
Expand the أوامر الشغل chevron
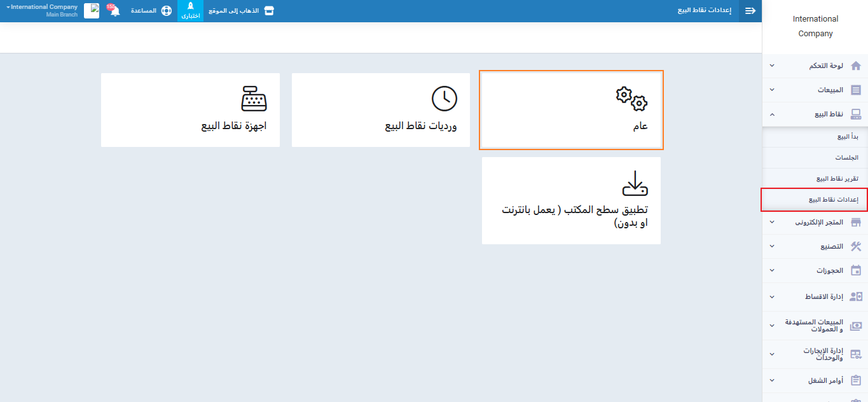[772, 380]
